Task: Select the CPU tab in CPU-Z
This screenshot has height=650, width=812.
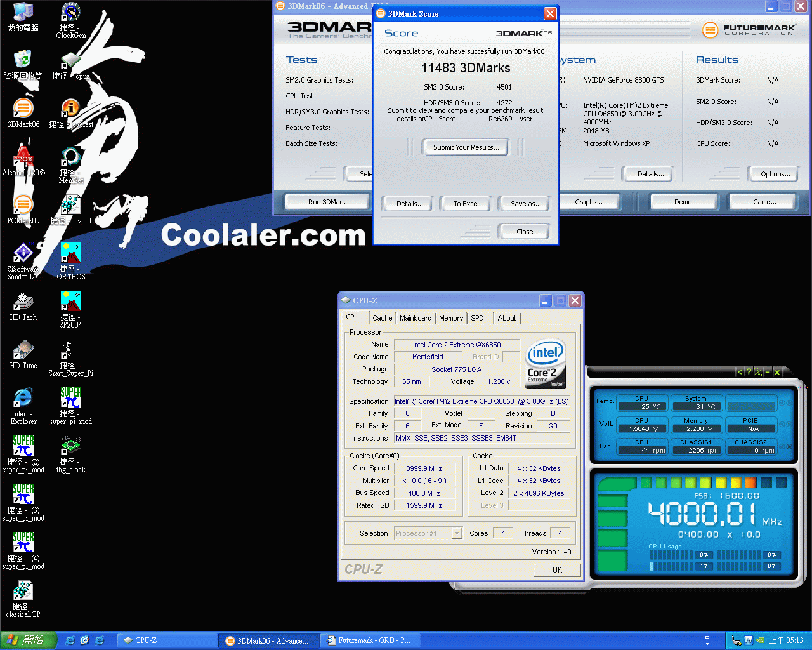Action: [353, 317]
